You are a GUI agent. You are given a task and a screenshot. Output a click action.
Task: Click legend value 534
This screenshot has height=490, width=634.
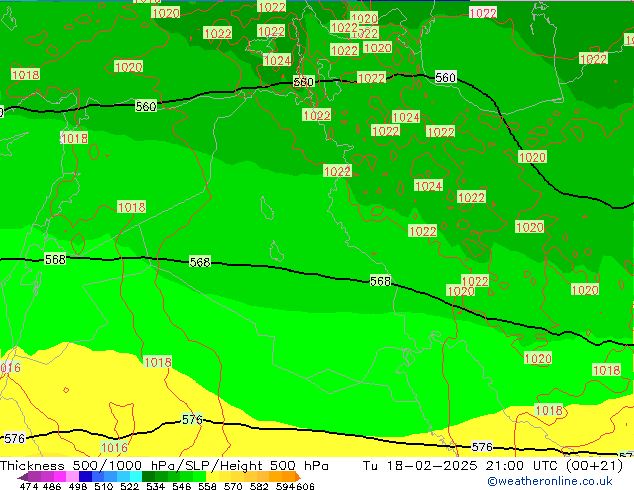click(x=155, y=486)
